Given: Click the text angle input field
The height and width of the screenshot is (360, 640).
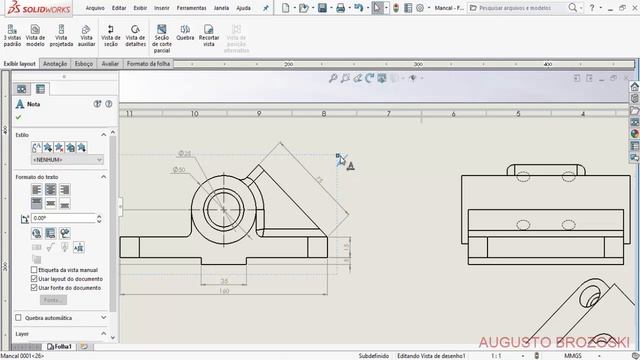Looking at the screenshot, I should coord(64,218).
